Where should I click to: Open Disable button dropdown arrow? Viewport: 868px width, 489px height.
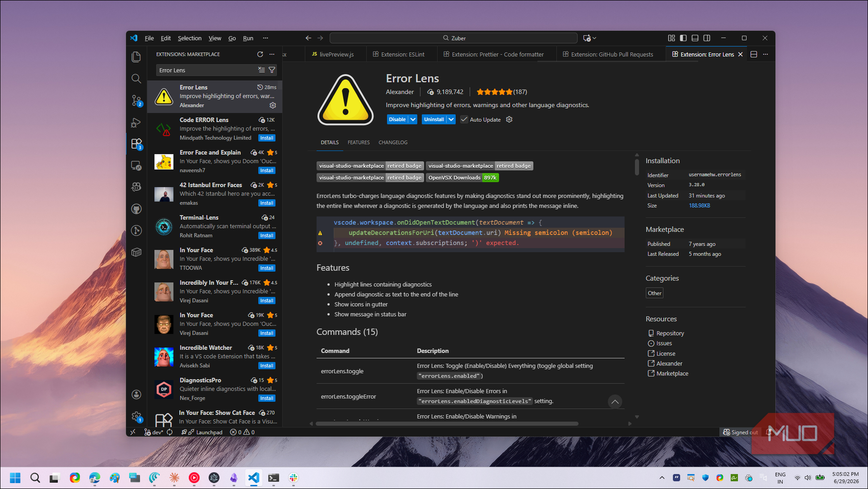413,119
